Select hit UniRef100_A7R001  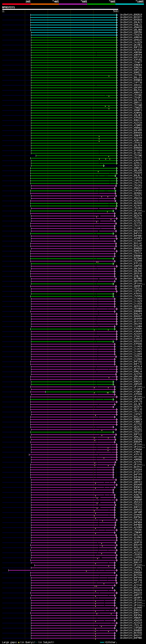[131, 294]
